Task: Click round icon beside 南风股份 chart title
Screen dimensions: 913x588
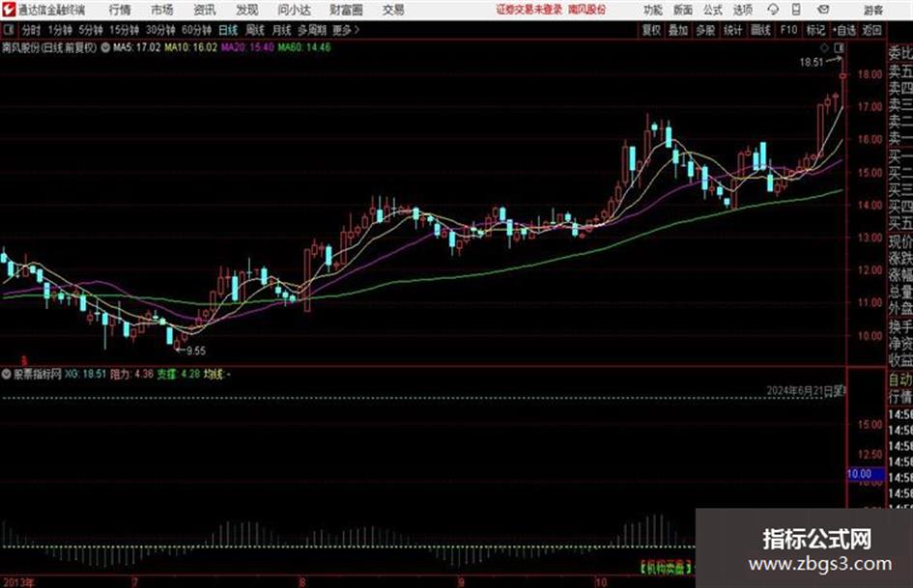Action: pos(105,47)
